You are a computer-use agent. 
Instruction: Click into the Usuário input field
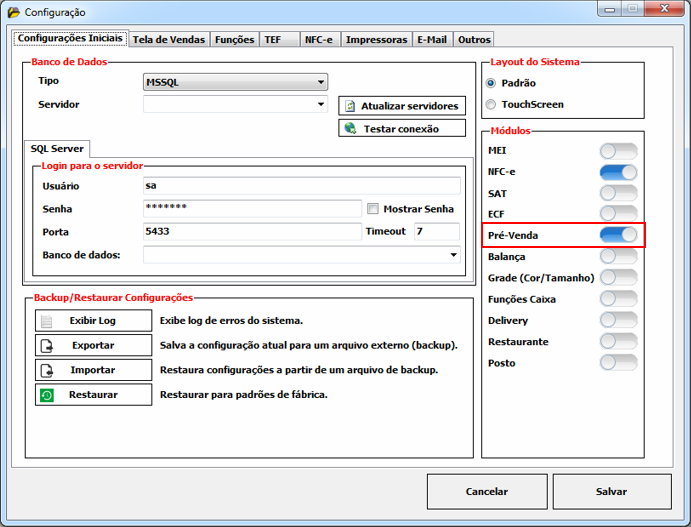(x=301, y=185)
